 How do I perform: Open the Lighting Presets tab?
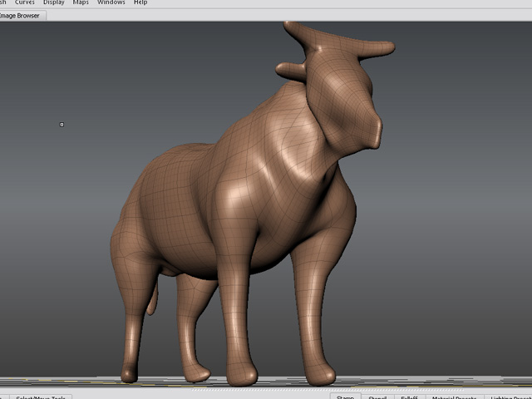(x=509, y=397)
